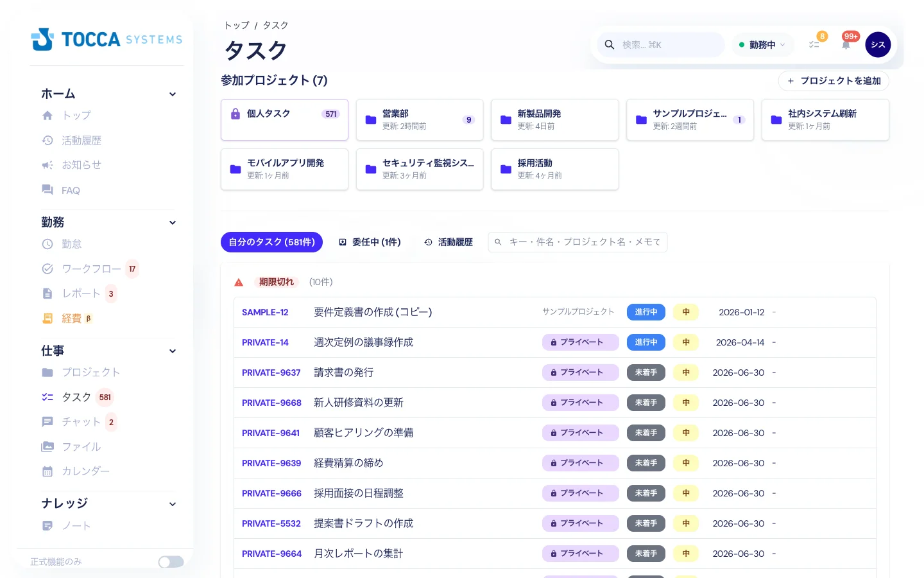924x578 pixels.
Task: Click the task checklist icon in header
Action: (814, 45)
